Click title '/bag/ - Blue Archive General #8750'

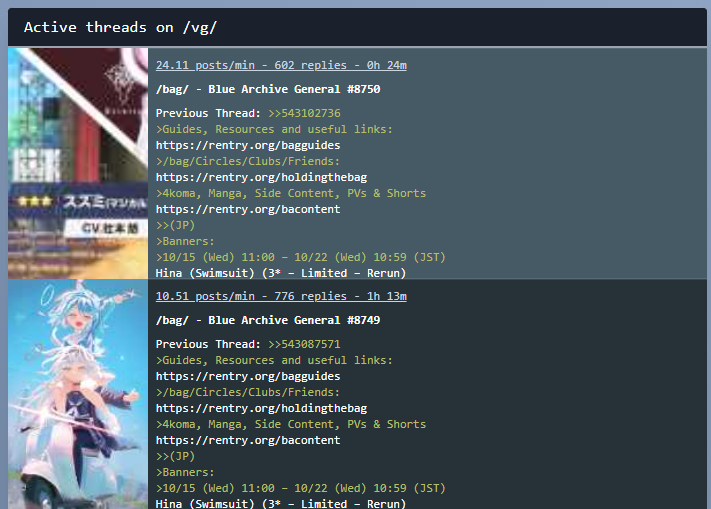pyautogui.click(x=268, y=89)
